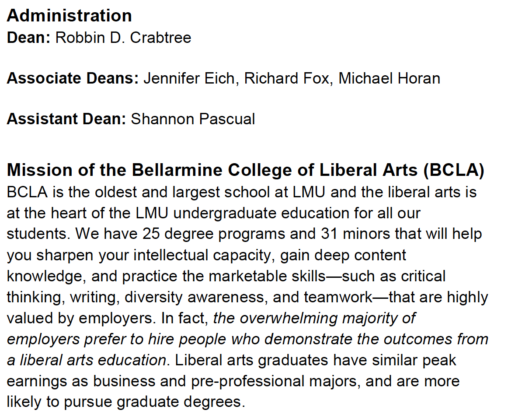Click the Administration heading
Viewport: 508px width, 420px height.
(x=70, y=16)
